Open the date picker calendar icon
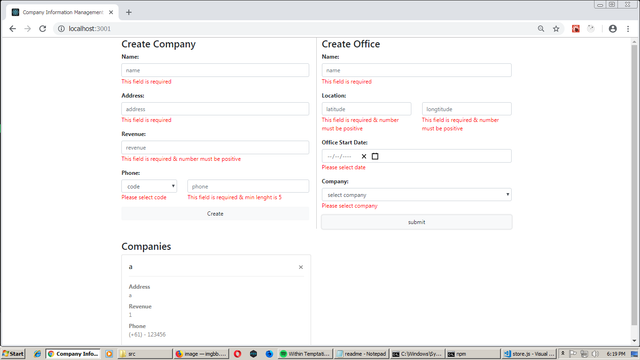 pyautogui.click(x=375, y=156)
